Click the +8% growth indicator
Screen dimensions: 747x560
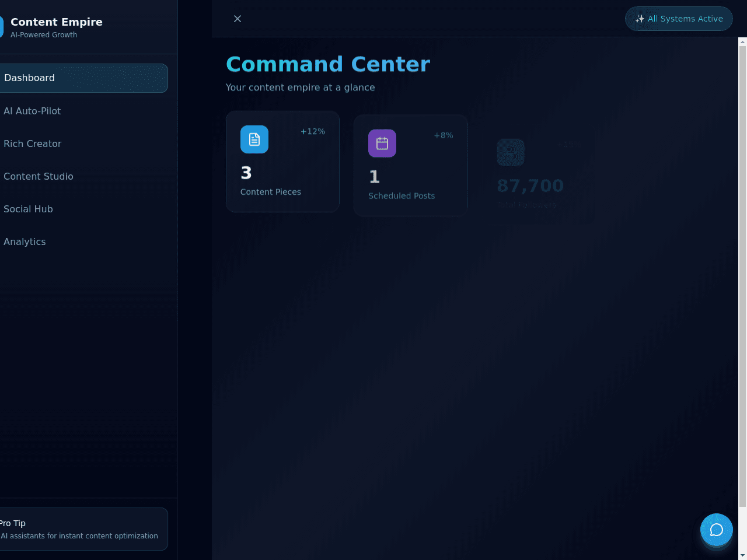[444, 135]
